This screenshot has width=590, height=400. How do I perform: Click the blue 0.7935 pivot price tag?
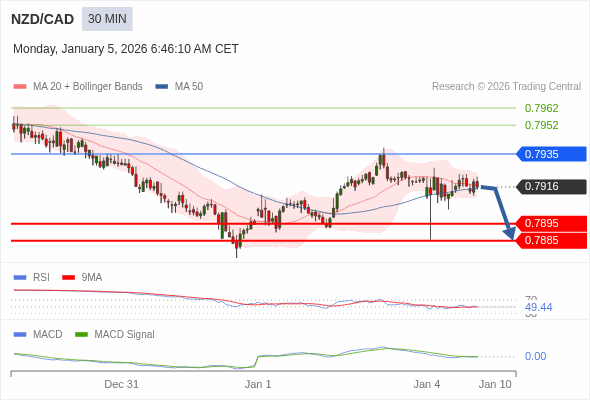click(x=552, y=154)
